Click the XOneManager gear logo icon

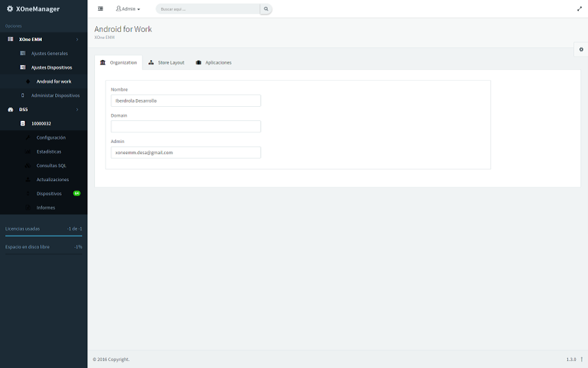point(10,8)
